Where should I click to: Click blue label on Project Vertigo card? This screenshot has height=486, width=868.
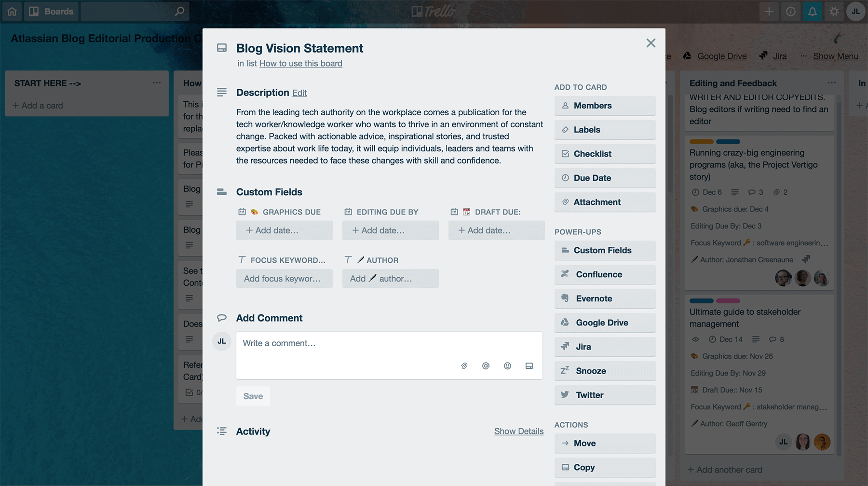[x=728, y=142]
